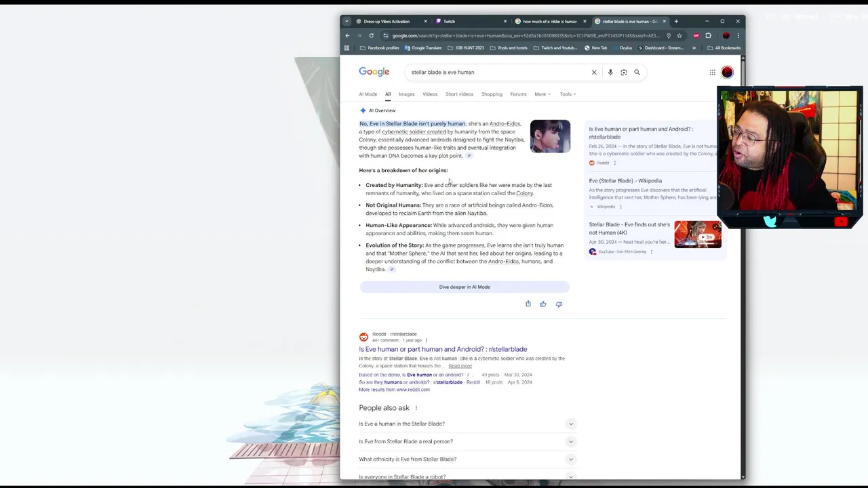The height and width of the screenshot is (488, 868).
Task: Search by image with the Google Lens icon
Action: pyautogui.click(x=624, y=72)
